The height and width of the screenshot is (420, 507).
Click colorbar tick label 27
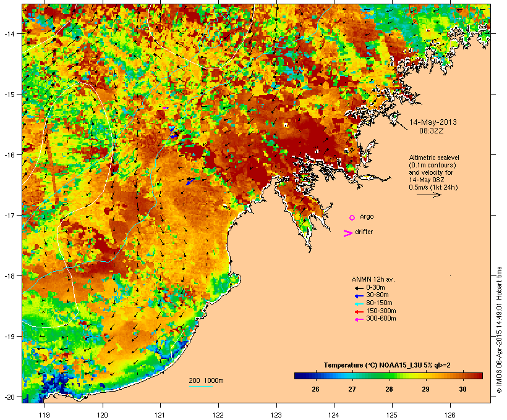point(352,389)
